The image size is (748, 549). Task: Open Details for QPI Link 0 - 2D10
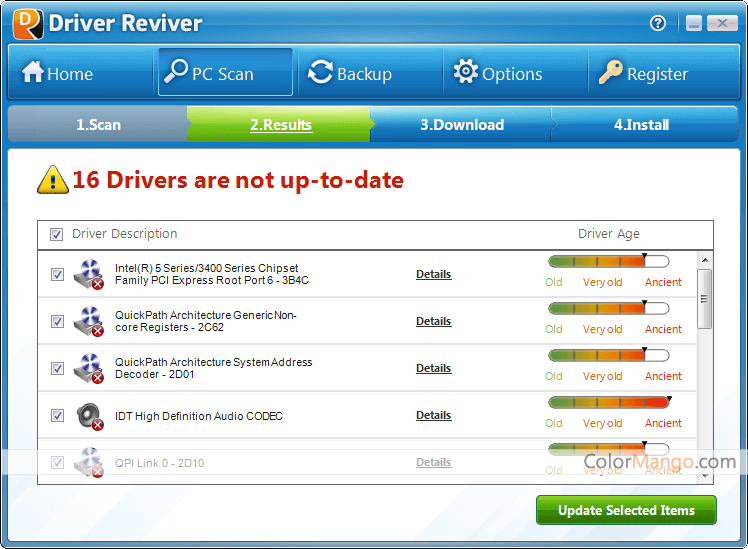(433, 462)
